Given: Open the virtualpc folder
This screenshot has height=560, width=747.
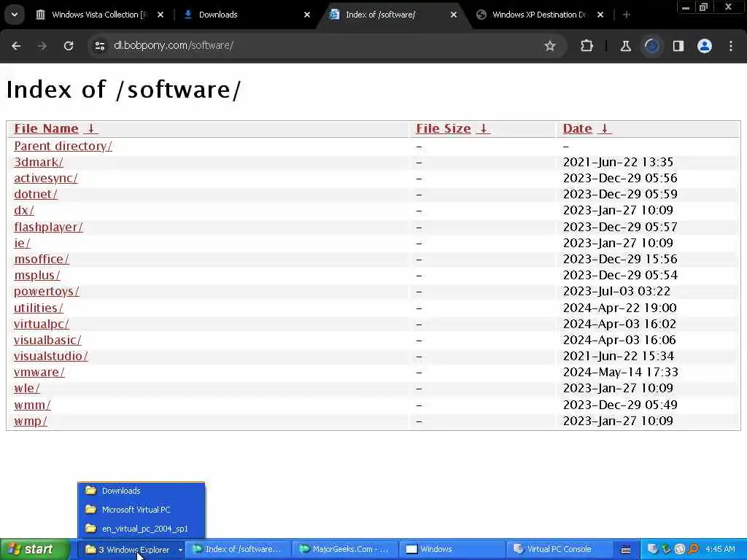Looking at the screenshot, I should (x=42, y=324).
